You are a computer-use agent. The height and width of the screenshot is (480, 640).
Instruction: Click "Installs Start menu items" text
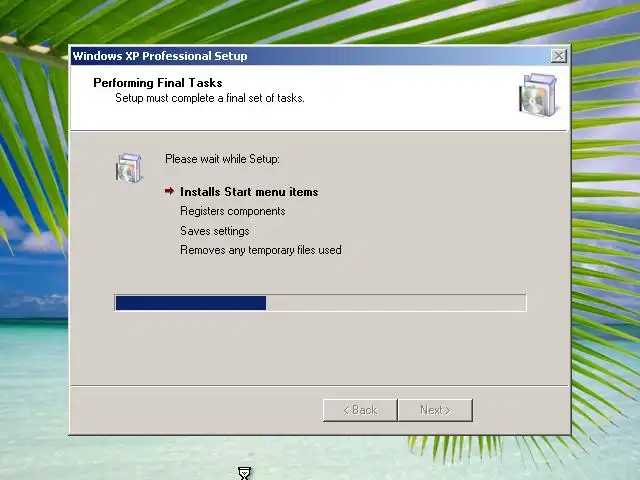point(249,192)
